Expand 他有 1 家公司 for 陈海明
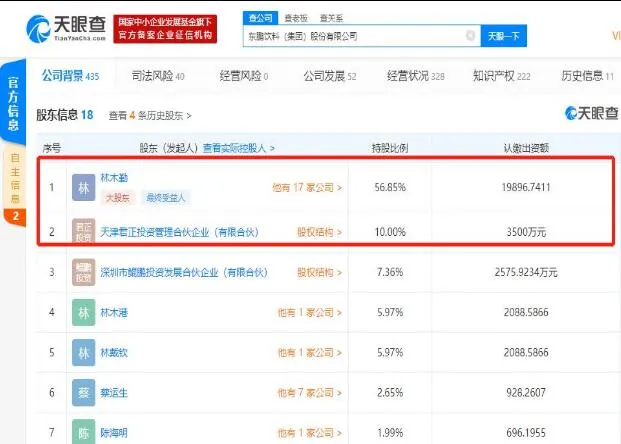The width and height of the screenshot is (621, 444). click(309, 433)
